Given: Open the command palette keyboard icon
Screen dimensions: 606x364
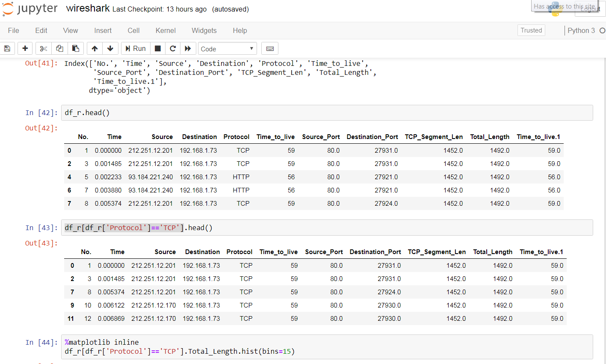Looking at the screenshot, I should [270, 48].
